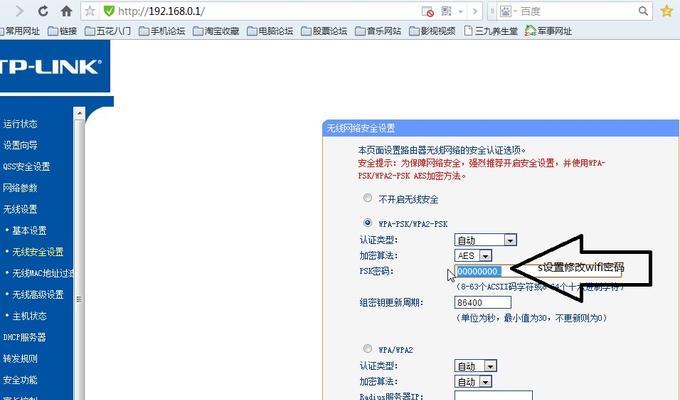
Task: Open the 五花八门 bookmarks folder
Action: tap(108, 31)
